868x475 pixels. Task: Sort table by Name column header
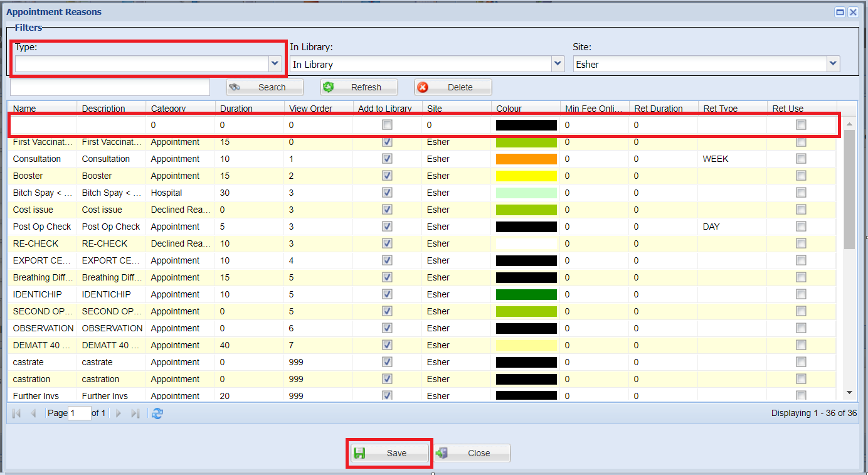(42, 109)
